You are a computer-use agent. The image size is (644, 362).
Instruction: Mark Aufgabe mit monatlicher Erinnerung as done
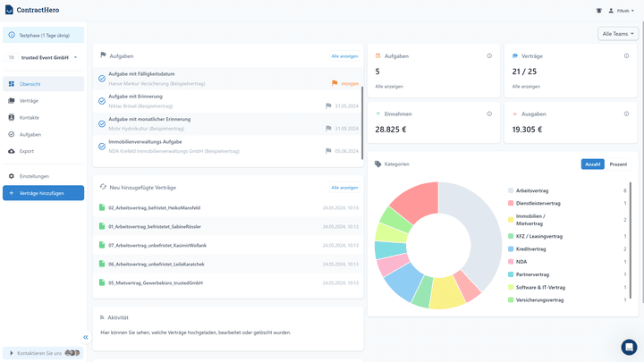(x=102, y=123)
